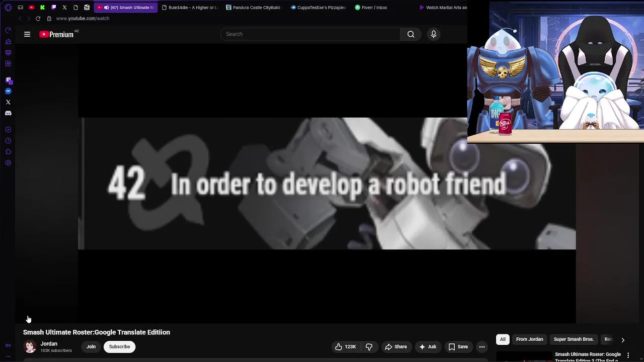The height and width of the screenshot is (362, 644).
Task: Dislike this video
Action: (x=369, y=346)
